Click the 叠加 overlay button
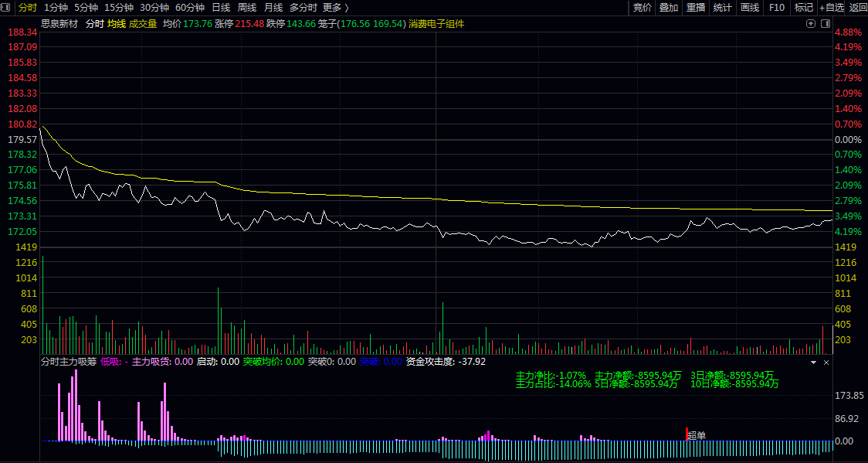Image resolution: width=868 pixels, height=463 pixels. (669, 8)
